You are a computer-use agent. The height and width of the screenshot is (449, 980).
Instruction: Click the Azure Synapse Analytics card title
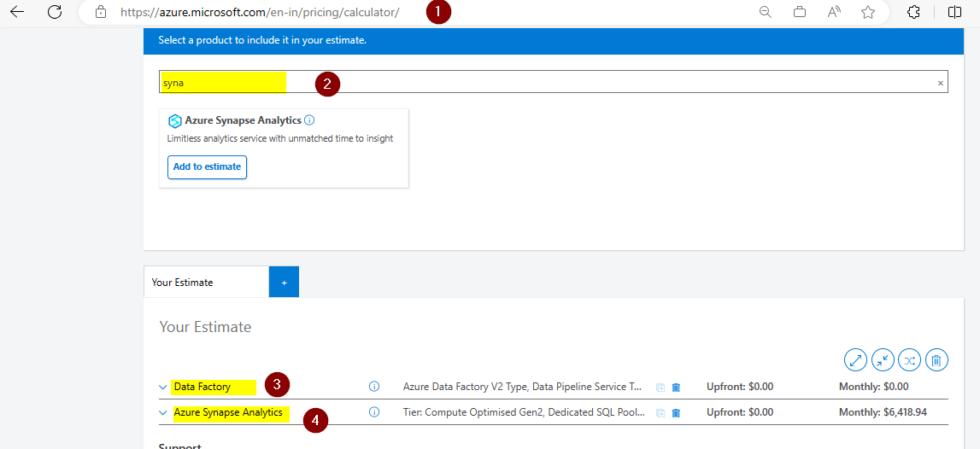point(244,120)
